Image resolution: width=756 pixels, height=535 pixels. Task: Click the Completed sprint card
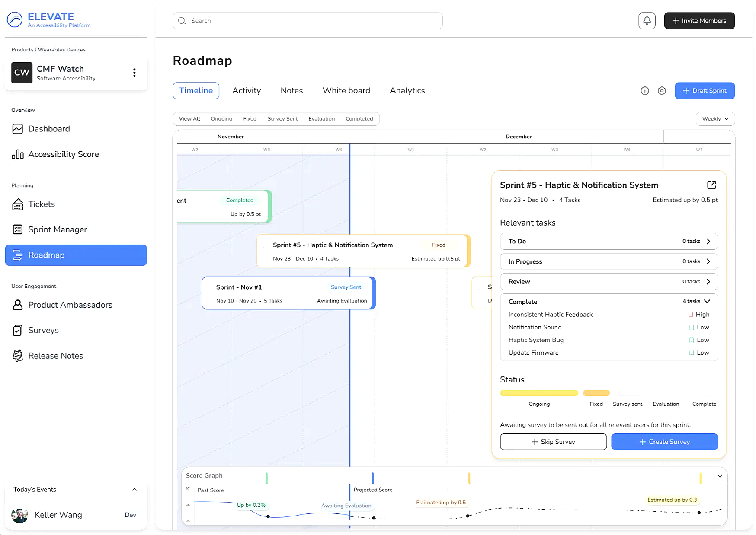coord(224,207)
